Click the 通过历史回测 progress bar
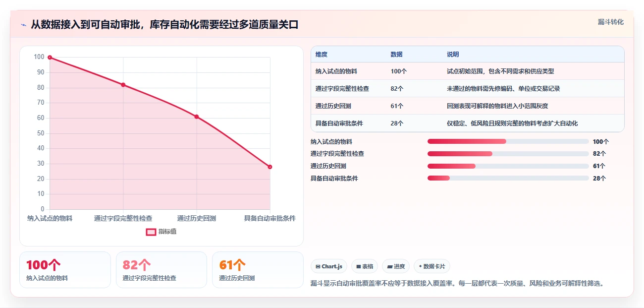Viewport: 644px width, 308px height. point(508,166)
